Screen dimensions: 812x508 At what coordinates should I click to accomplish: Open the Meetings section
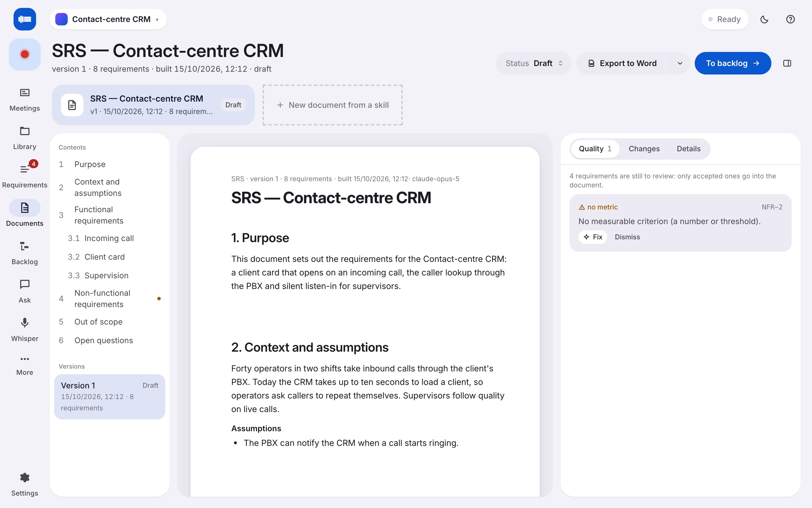coord(25,99)
